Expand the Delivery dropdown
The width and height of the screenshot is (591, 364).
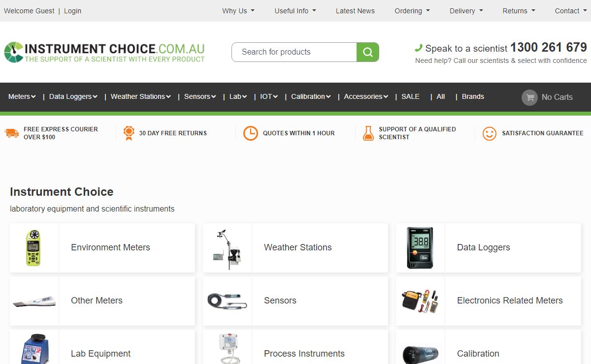[466, 11]
